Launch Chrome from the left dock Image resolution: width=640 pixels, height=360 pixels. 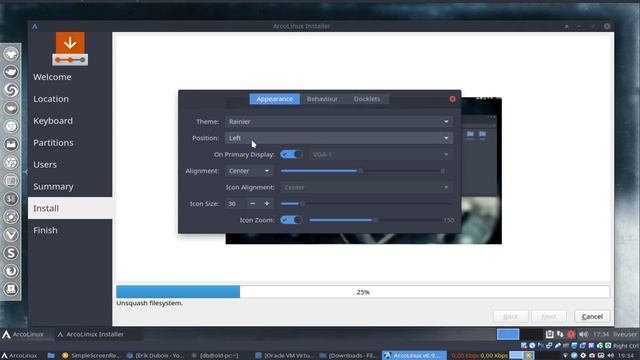tap(11, 126)
